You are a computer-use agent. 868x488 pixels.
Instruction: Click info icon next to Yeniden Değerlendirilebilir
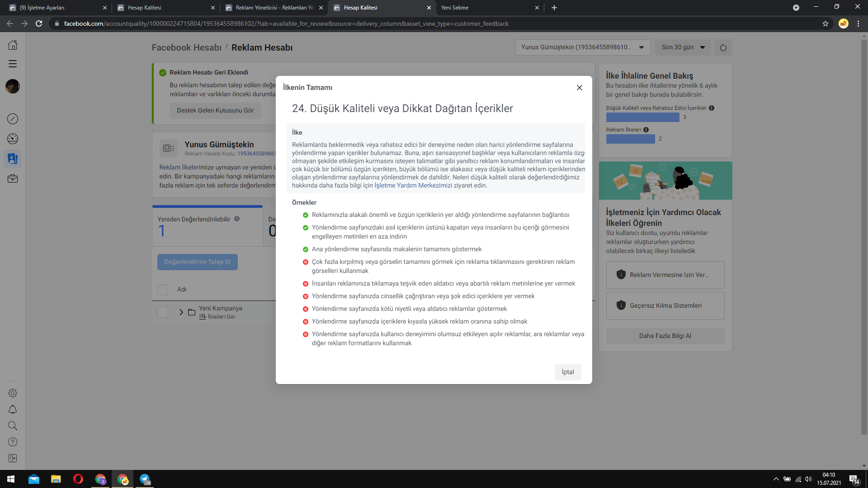click(x=237, y=219)
